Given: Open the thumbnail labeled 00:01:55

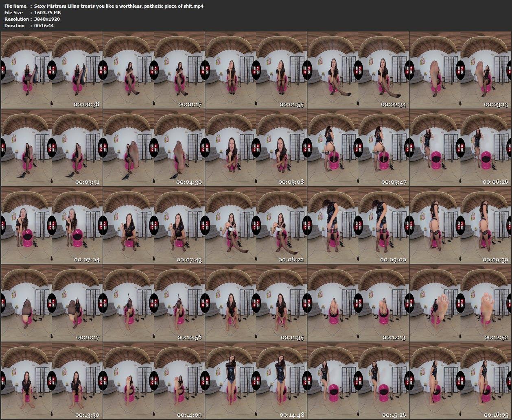Looking at the screenshot, I should 256,71.
